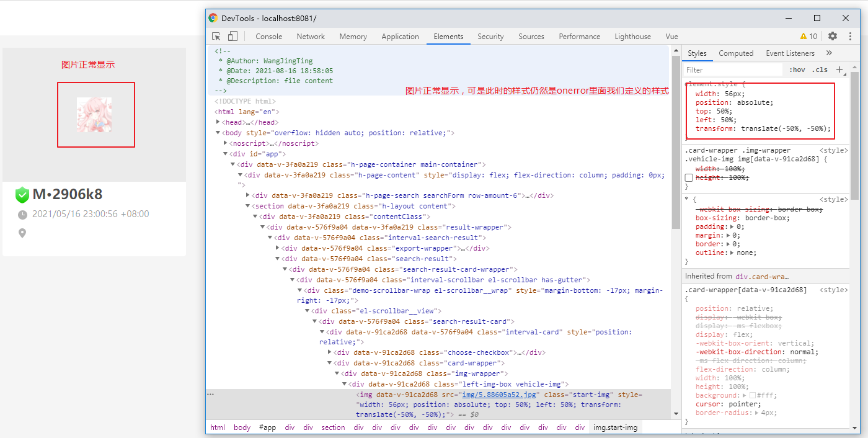This screenshot has width=868, height=438.
Task: Switch to the Network tab
Action: [311, 37]
